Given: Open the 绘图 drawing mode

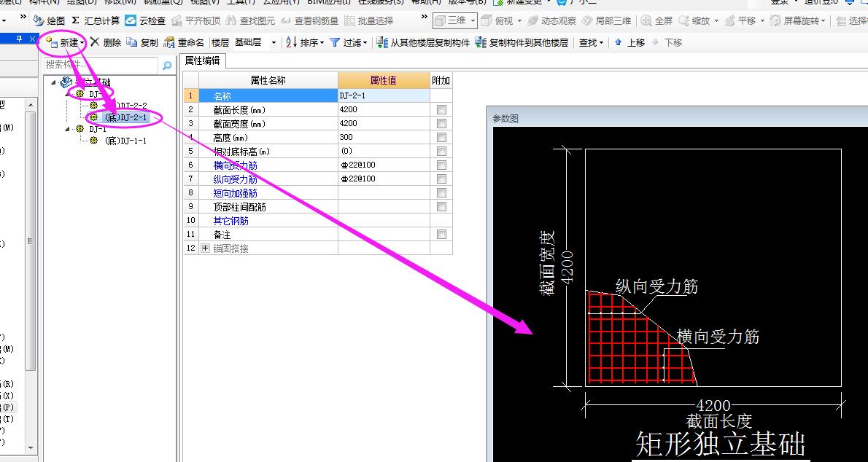Looking at the screenshot, I should (x=49, y=20).
